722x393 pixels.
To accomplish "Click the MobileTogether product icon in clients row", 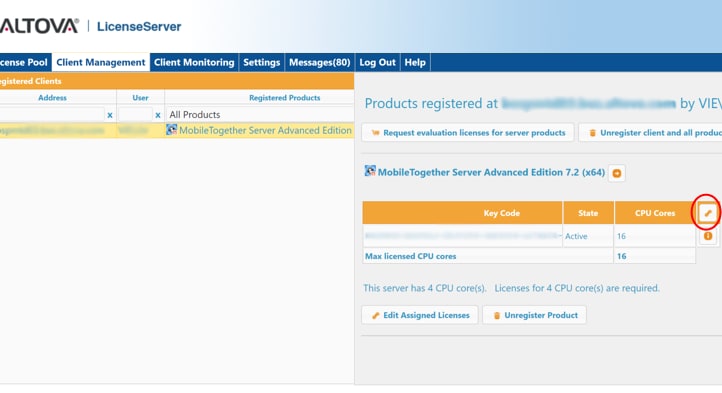I will 171,130.
